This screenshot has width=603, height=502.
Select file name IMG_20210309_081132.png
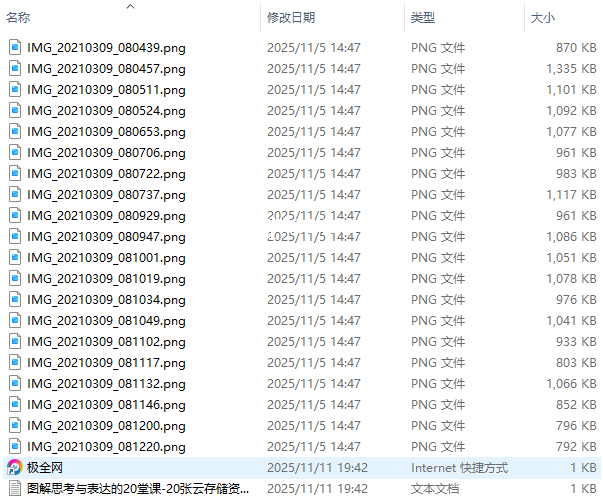[x=106, y=384]
